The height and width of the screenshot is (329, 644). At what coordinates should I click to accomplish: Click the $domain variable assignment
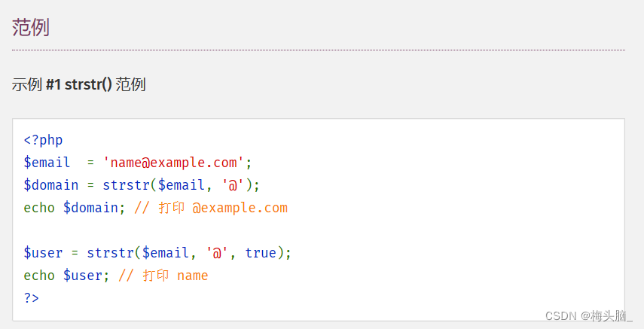pyautogui.click(x=51, y=185)
